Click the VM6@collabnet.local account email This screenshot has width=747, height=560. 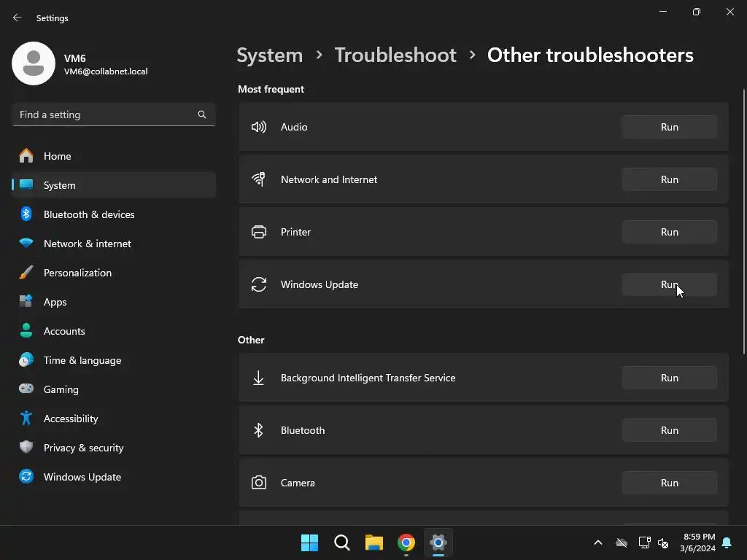tap(106, 71)
